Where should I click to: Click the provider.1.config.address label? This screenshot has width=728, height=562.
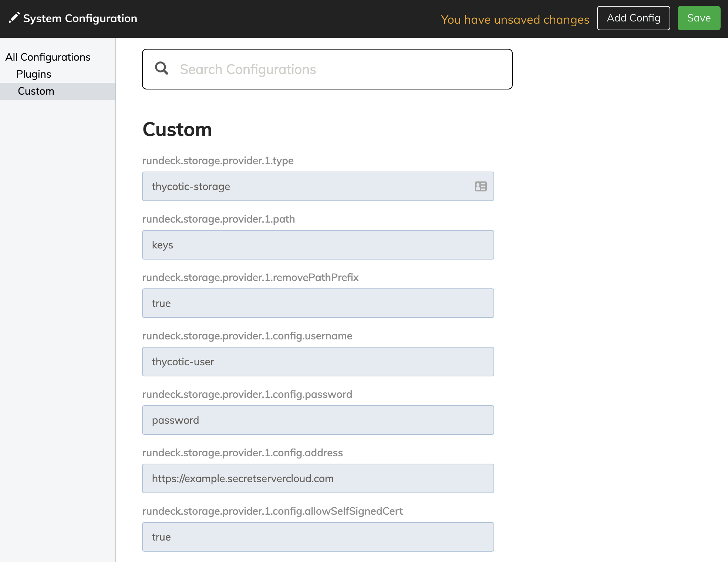tap(243, 453)
